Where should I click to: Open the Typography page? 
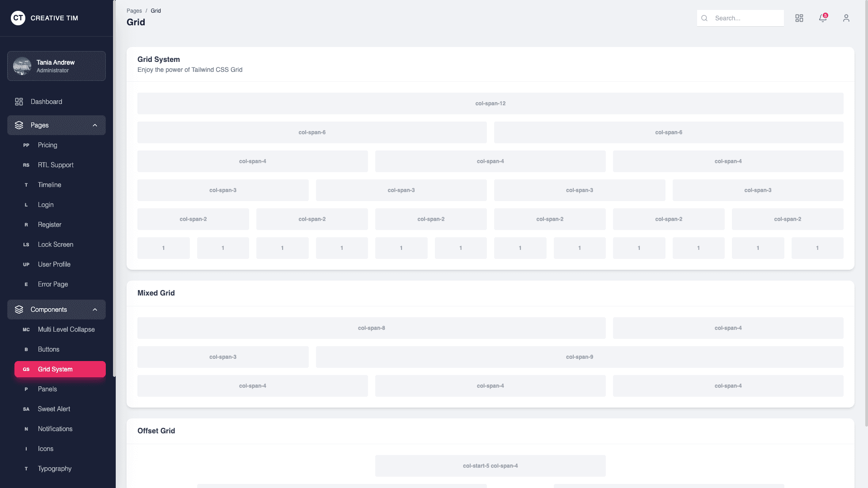click(x=54, y=469)
